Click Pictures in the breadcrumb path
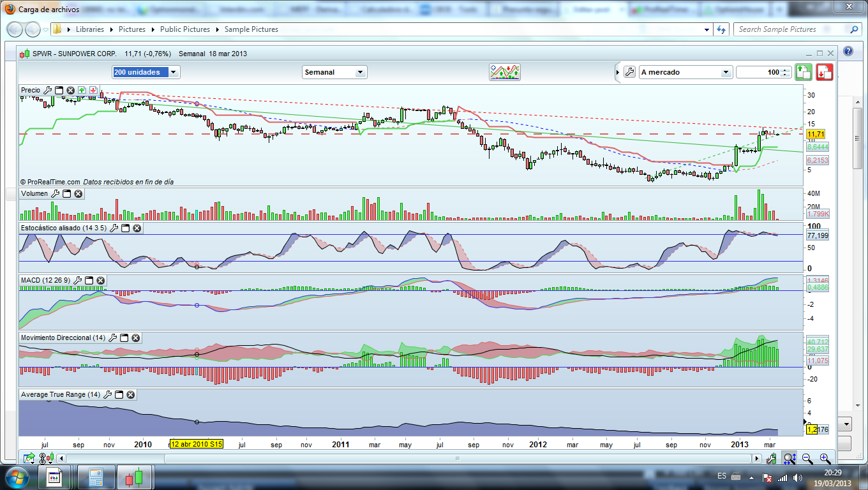Image resolution: width=868 pixels, height=490 pixels. tap(131, 29)
